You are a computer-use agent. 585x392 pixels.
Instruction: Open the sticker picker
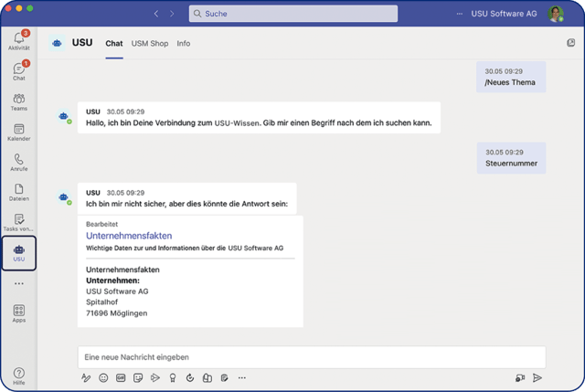click(138, 377)
